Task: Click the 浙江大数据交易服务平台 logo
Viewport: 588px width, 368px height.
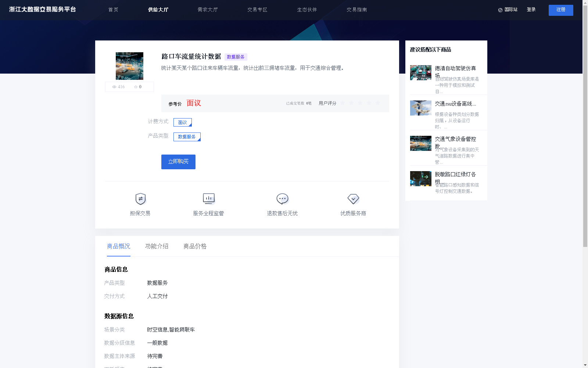Action: click(43, 10)
